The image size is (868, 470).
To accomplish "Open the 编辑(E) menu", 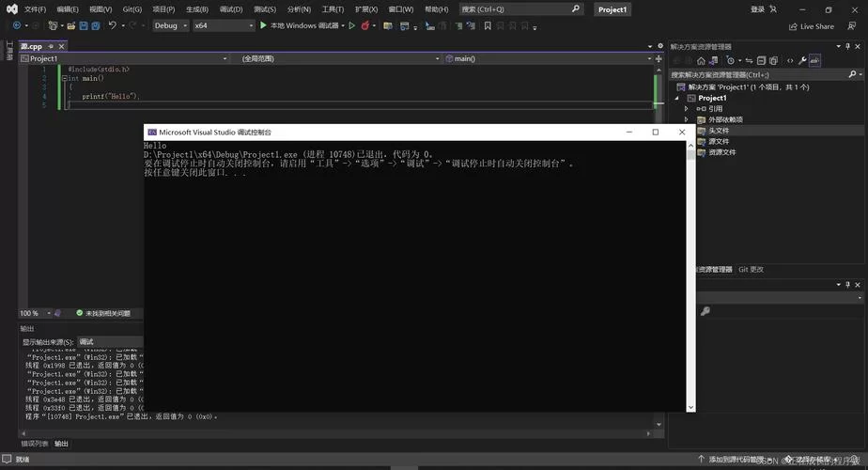I will (x=68, y=9).
